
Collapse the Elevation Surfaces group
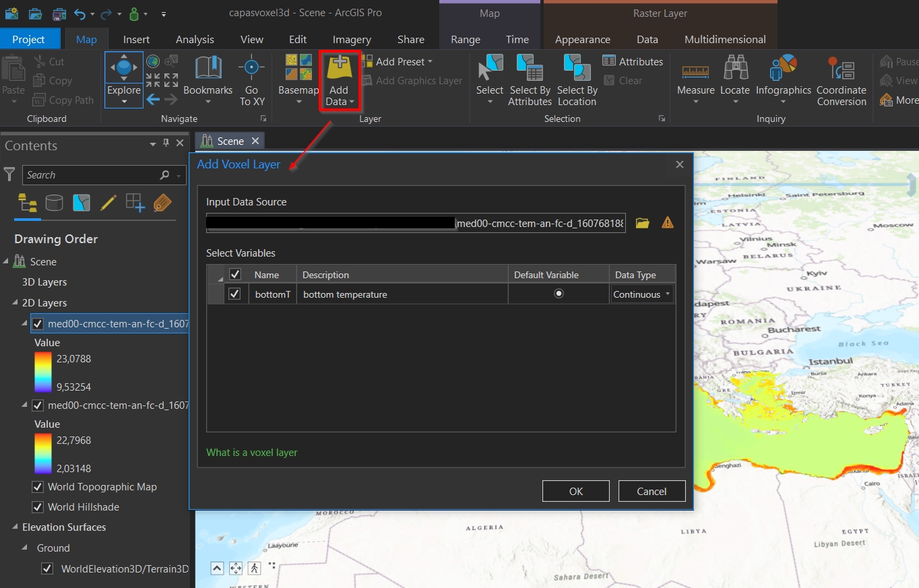[15, 527]
